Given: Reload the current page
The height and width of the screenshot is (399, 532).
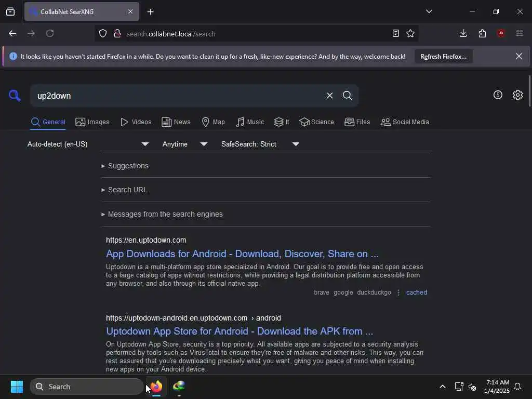Looking at the screenshot, I should (50, 33).
